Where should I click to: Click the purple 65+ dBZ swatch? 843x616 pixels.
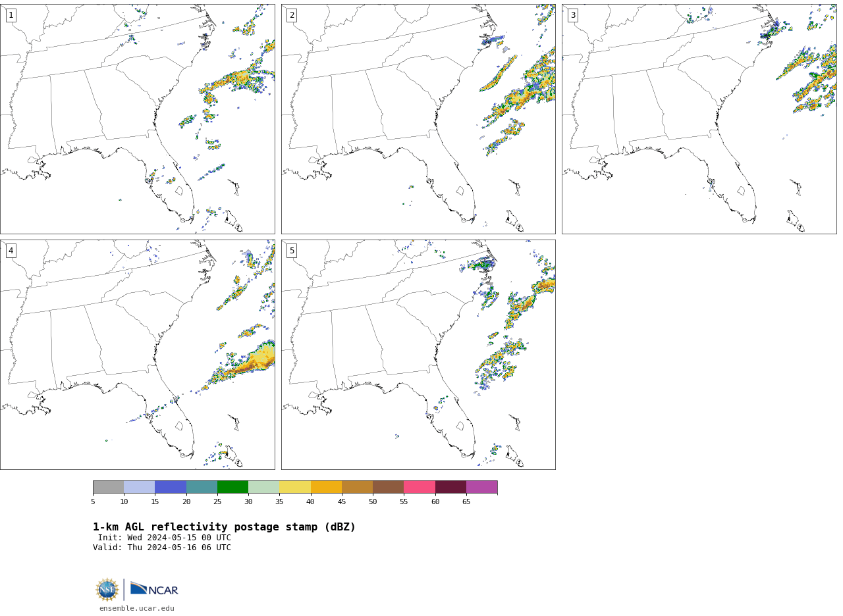[482, 487]
